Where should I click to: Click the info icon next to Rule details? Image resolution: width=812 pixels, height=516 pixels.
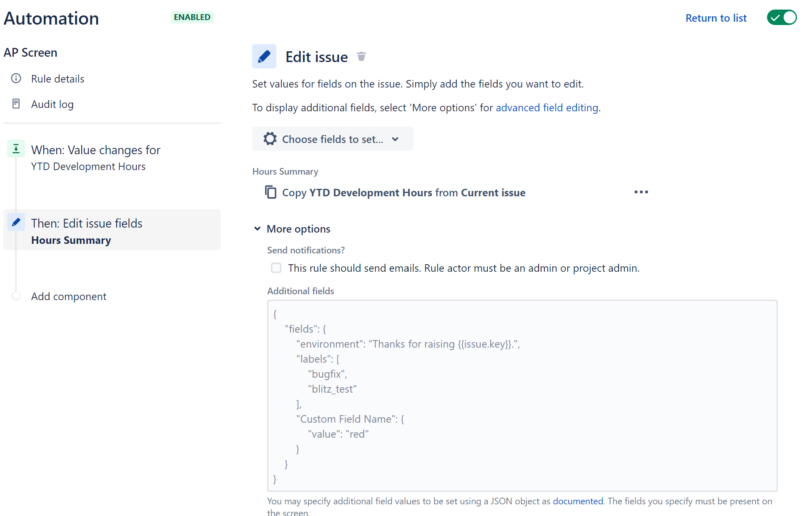point(16,78)
